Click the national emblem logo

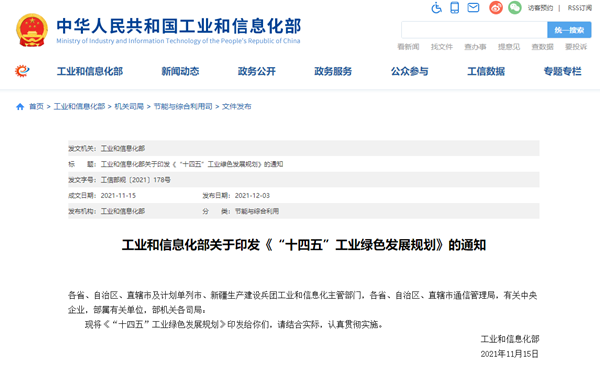pyautogui.click(x=32, y=30)
